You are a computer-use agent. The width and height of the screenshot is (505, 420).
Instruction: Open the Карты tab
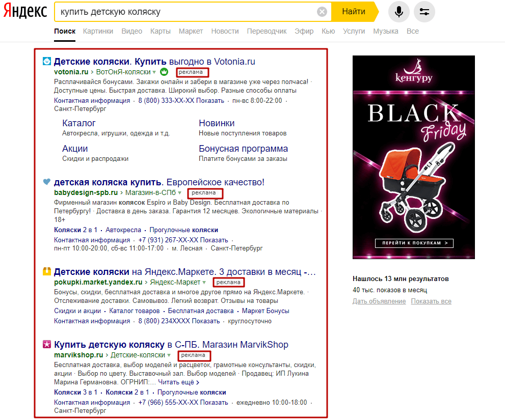[x=161, y=31]
